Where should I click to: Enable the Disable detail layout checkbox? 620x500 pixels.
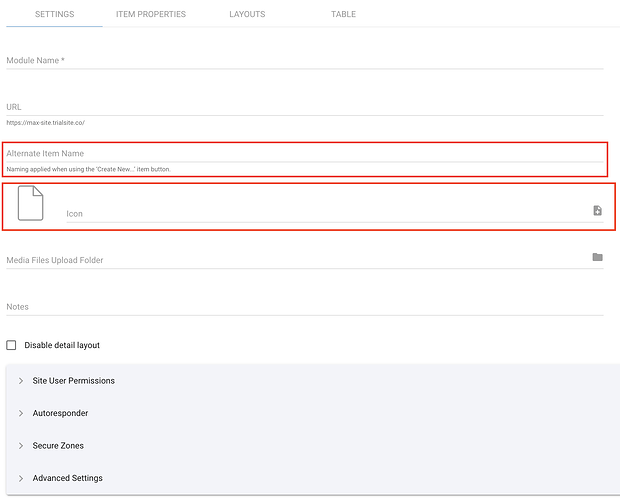click(12, 345)
